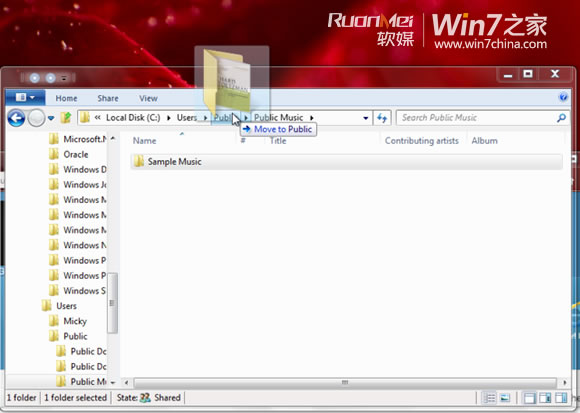Toggle pane icon with plain blue right column

561,398
